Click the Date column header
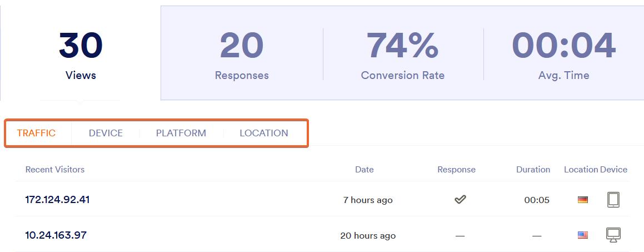Viewport: 644px width, 252px height. coord(365,170)
